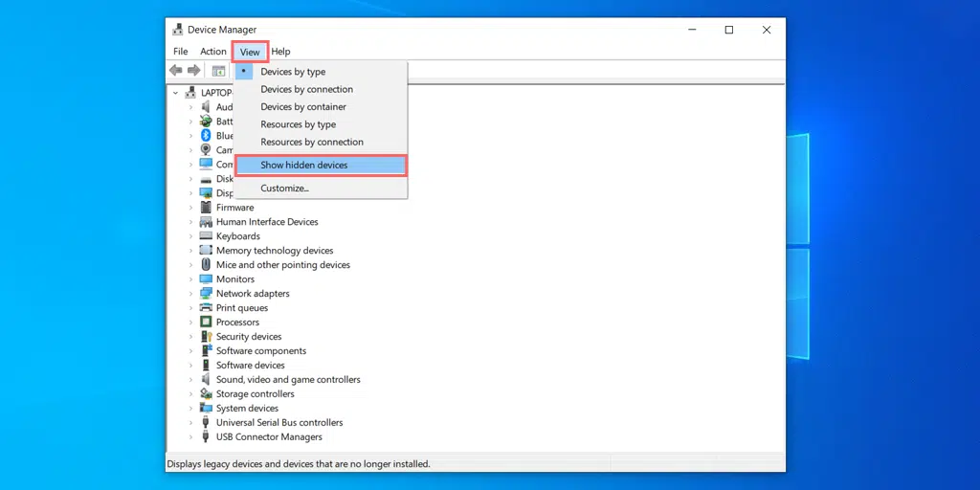Toggle Show hidden devices menu option
Screen dimensions: 980x490
321,165
